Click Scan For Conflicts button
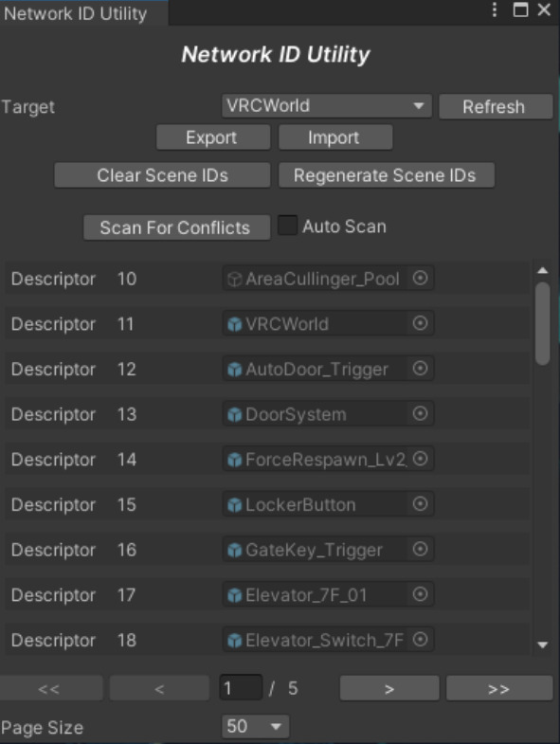560x744 pixels. pos(176,227)
